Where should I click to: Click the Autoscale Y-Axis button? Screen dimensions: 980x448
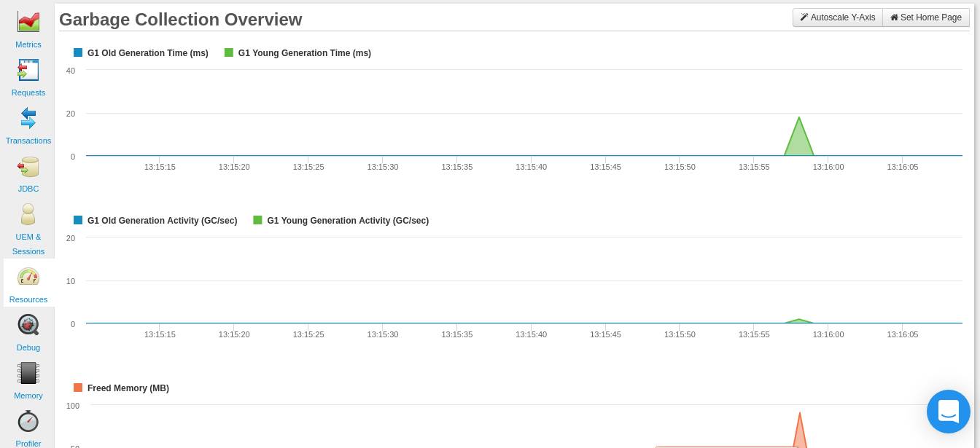837,17
